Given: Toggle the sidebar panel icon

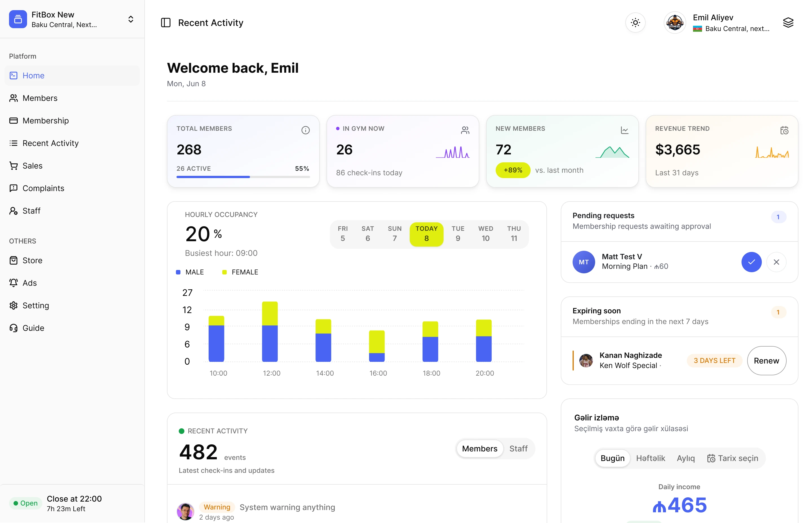Looking at the screenshot, I should 166,23.
